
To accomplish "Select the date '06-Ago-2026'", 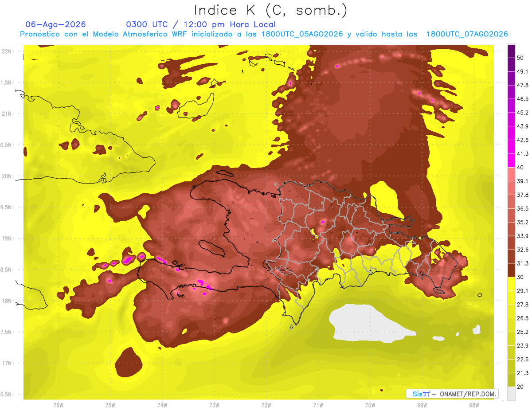I will [x=56, y=24].
